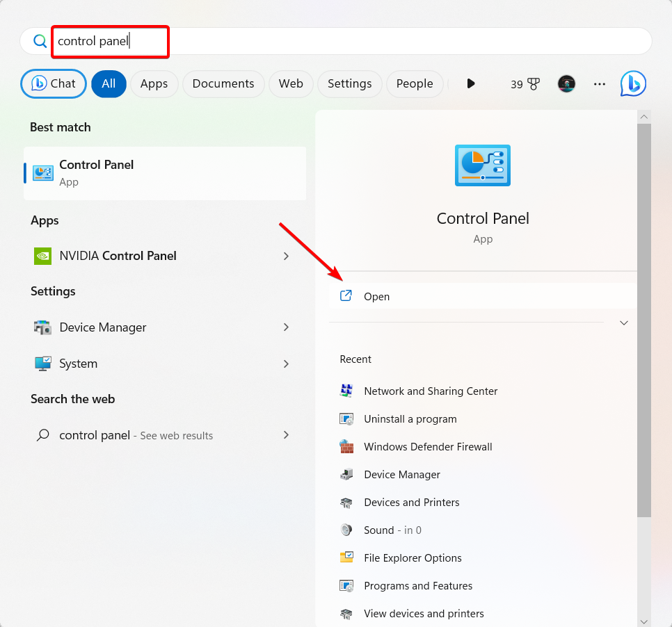Image resolution: width=672 pixels, height=627 pixels.
Task: Switch to the Documents filter
Action: (223, 83)
